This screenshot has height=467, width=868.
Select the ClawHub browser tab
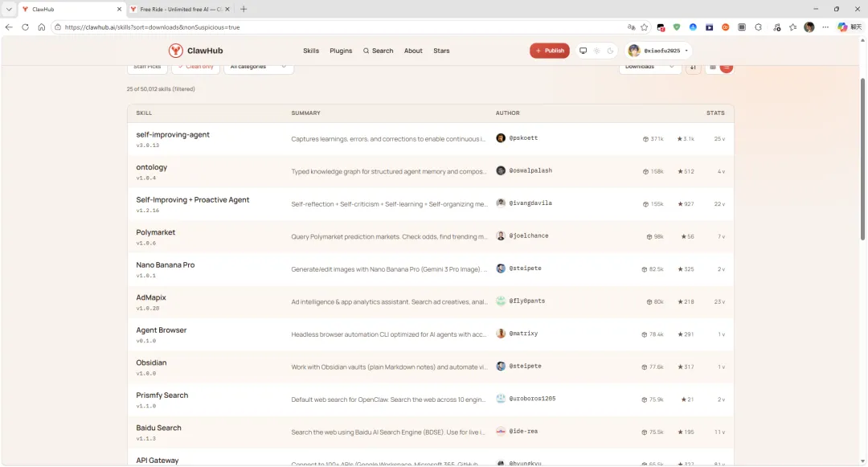pos(71,10)
